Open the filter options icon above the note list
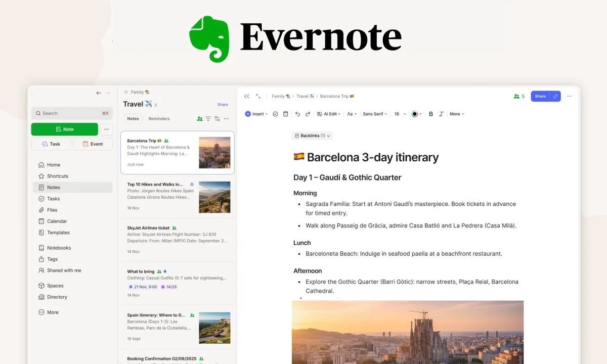The height and width of the screenshot is (364, 607). (x=208, y=118)
